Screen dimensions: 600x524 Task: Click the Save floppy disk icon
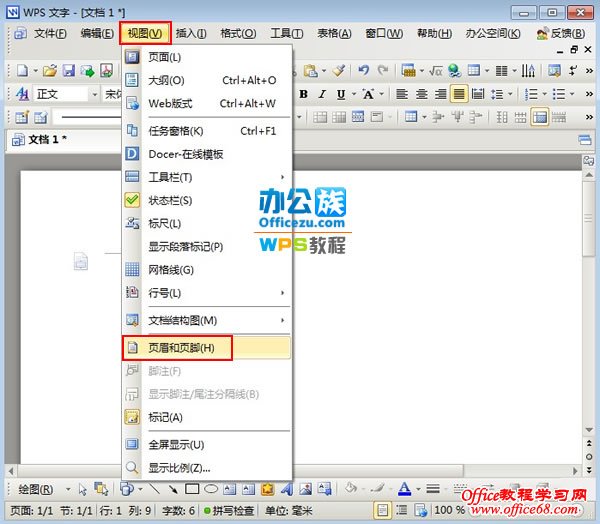69,71
